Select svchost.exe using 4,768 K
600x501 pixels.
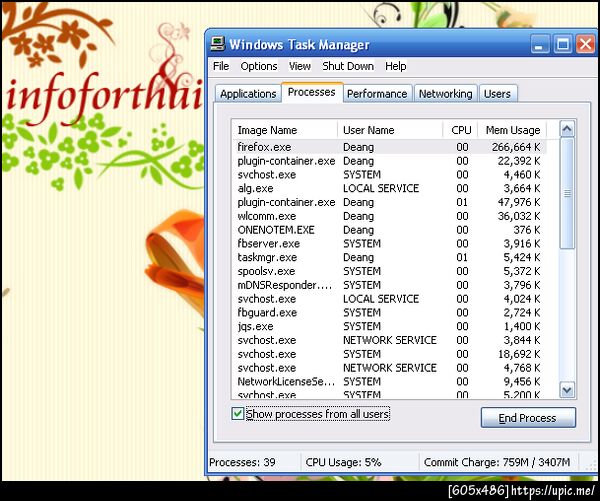(x=390, y=368)
